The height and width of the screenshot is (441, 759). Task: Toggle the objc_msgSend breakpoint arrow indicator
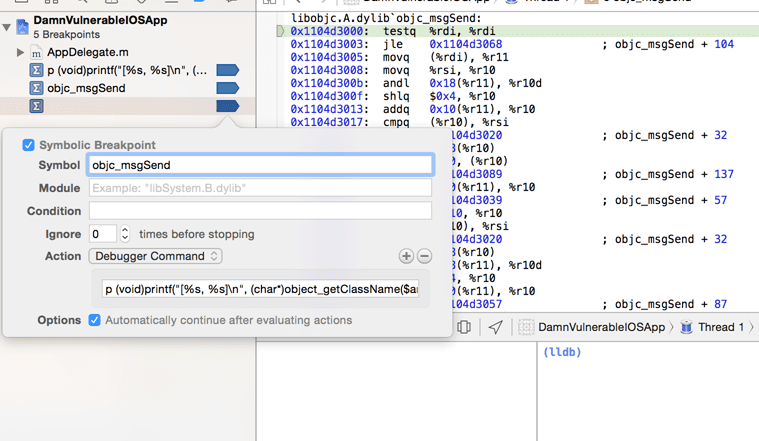(x=227, y=88)
